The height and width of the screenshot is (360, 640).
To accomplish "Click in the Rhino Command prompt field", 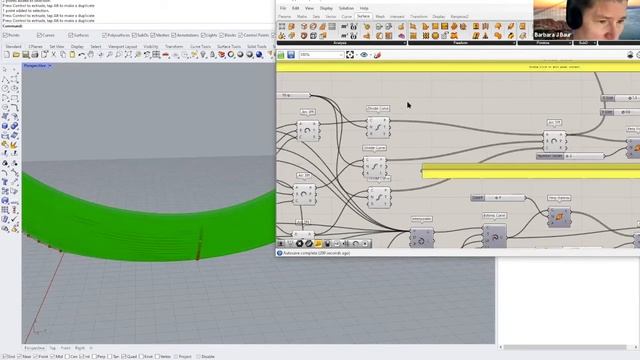I will [137, 26].
